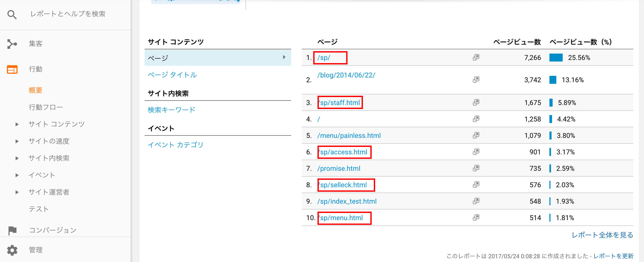This screenshot has height=262, width=644.
Task: Open the 集客 acquisition icon
Action: pos(12,44)
